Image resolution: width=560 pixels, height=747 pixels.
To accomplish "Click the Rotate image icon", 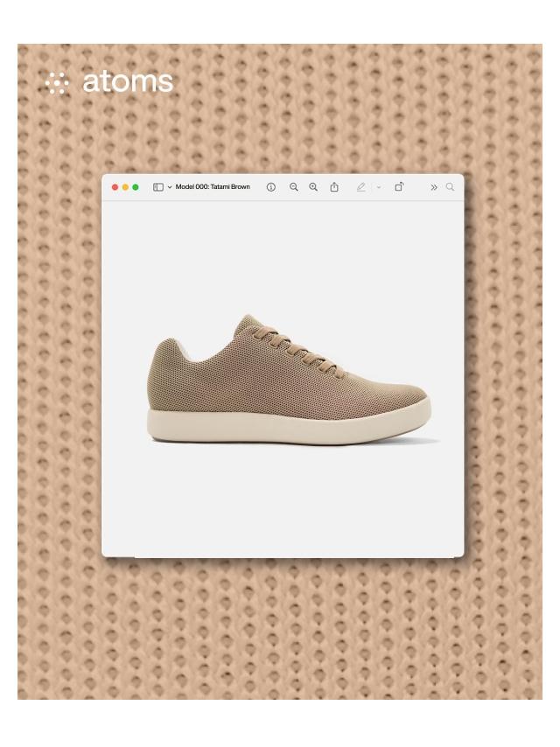I will tap(399, 187).
